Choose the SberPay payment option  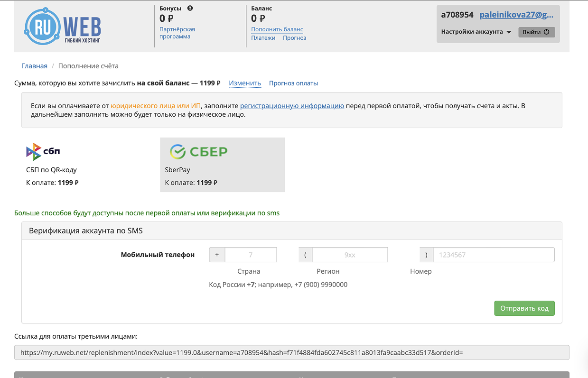tap(222, 165)
